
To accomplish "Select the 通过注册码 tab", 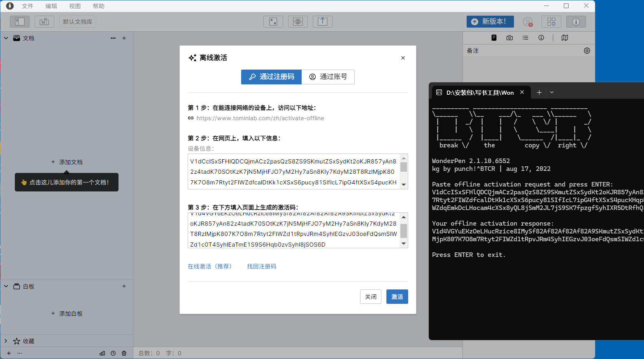I will 272,77.
